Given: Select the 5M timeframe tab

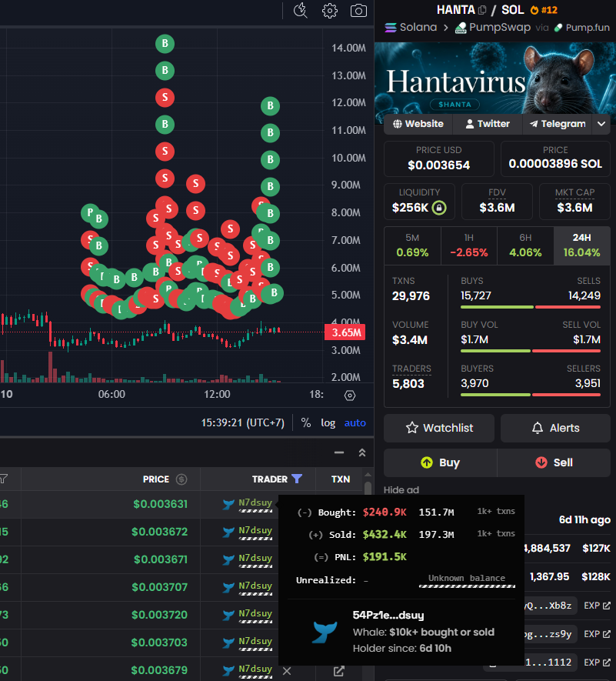Looking at the screenshot, I should 412,245.
